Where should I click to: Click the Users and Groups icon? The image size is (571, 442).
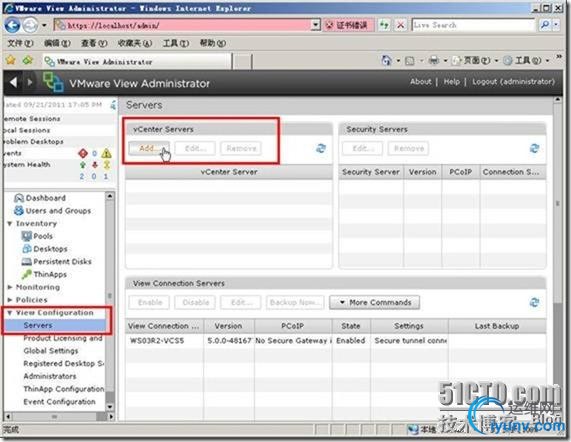[x=19, y=210]
